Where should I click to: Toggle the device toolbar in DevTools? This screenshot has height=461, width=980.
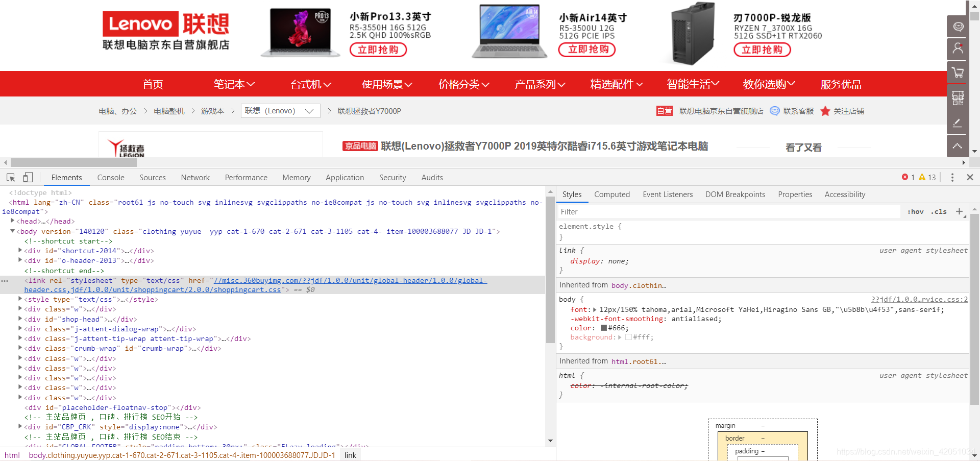tap(28, 177)
